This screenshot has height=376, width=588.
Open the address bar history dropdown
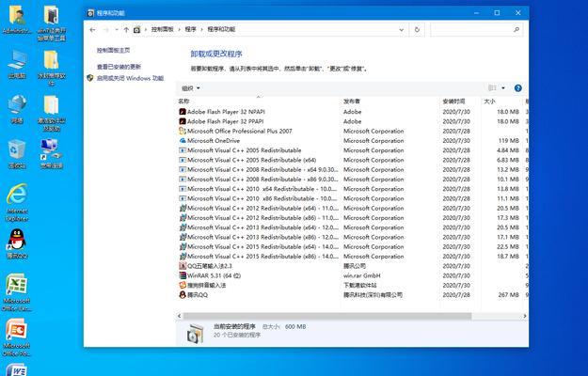point(401,29)
